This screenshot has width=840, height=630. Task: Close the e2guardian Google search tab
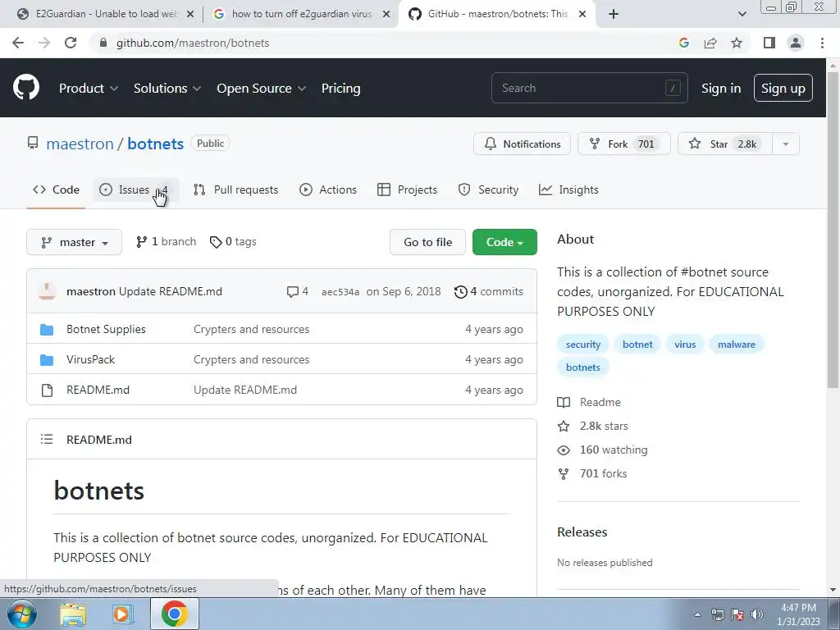pyautogui.click(x=386, y=14)
